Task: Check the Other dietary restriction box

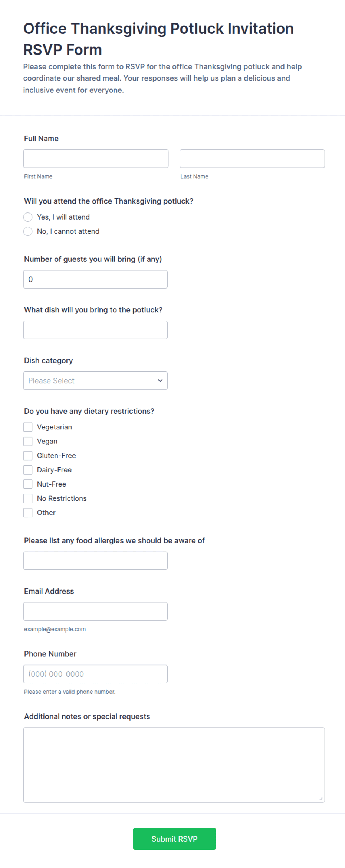Action: [x=28, y=513]
